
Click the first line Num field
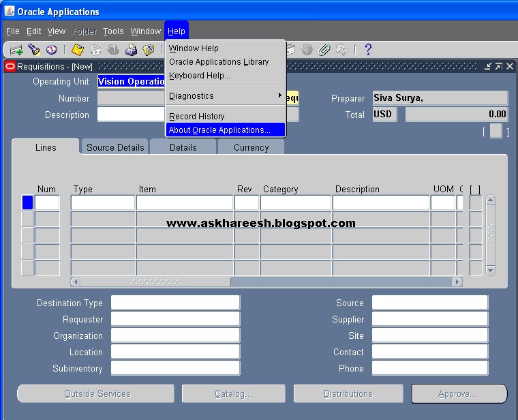click(47, 202)
